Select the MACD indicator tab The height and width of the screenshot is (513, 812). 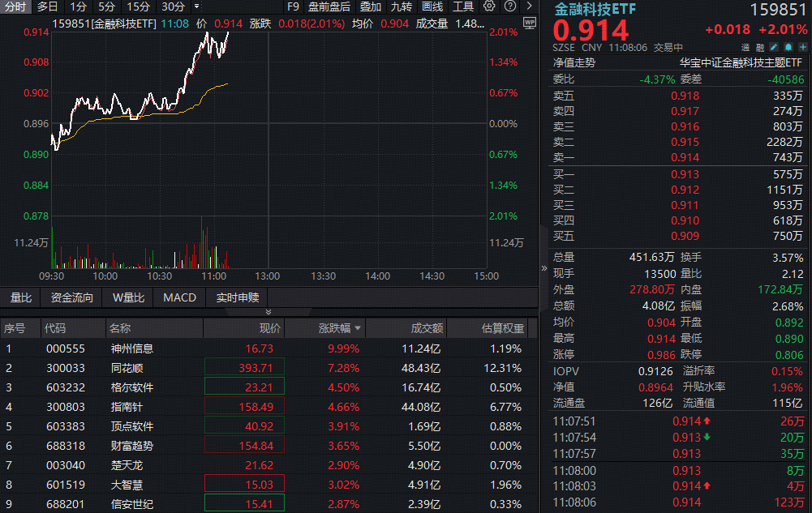[179, 297]
